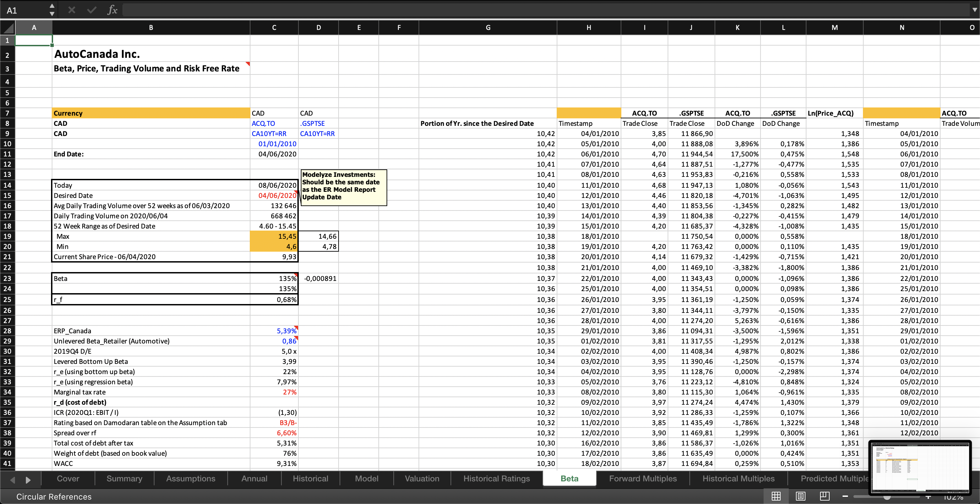This screenshot has height=504, width=980.
Task: Click the Name Box showing A1
Action: [x=25, y=10]
